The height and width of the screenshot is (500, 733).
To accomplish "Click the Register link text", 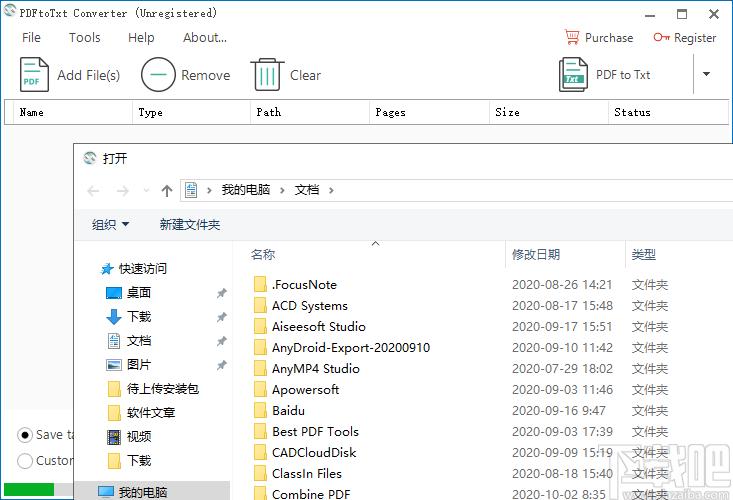I will [x=695, y=38].
